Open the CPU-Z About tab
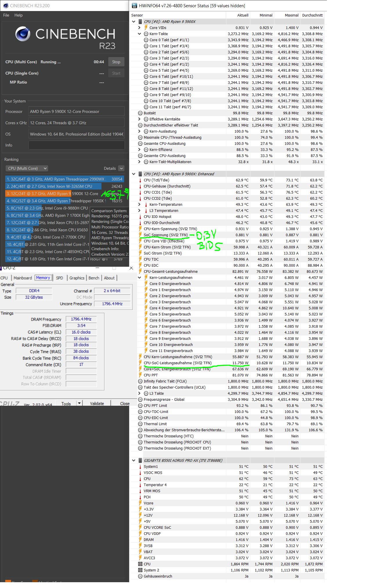Screen dimensions: 371x588 click(109, 278)
